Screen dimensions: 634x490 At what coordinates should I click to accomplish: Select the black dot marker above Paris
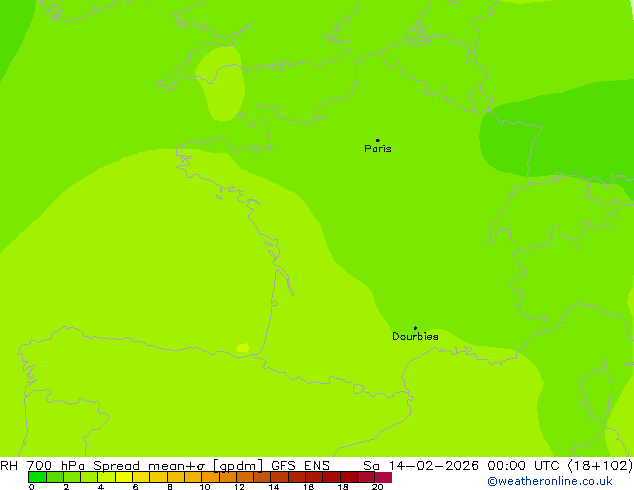(378, 140)
